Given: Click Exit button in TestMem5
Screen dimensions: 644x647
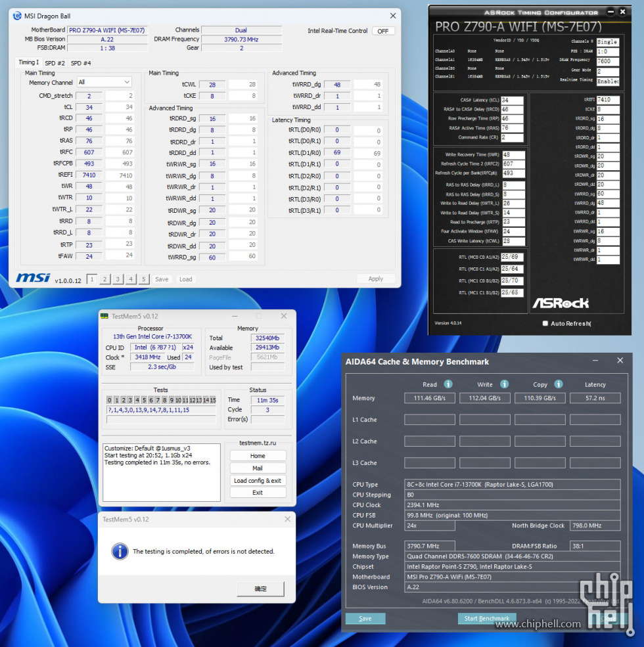Looking at the screenshot, I should pos(258,493).
